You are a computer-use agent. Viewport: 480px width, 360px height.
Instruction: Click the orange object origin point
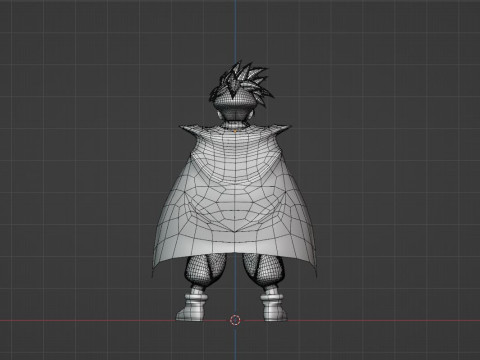coord(235,131)
